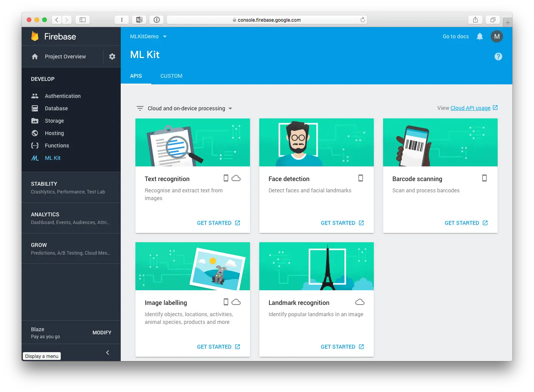Screen dimensions: 534x392
Task: Toggle Safari sidebar button
Action: coord(82,20)
